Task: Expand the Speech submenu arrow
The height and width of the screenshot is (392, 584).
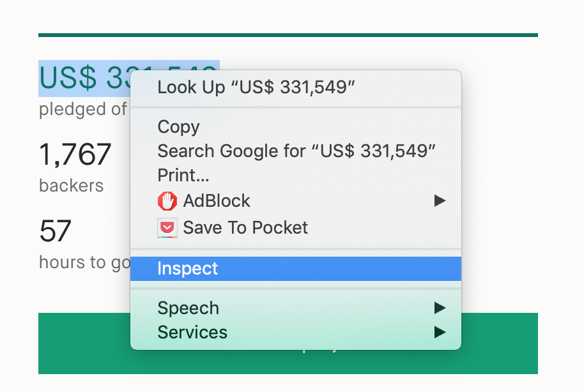Action: pos(440,308)
